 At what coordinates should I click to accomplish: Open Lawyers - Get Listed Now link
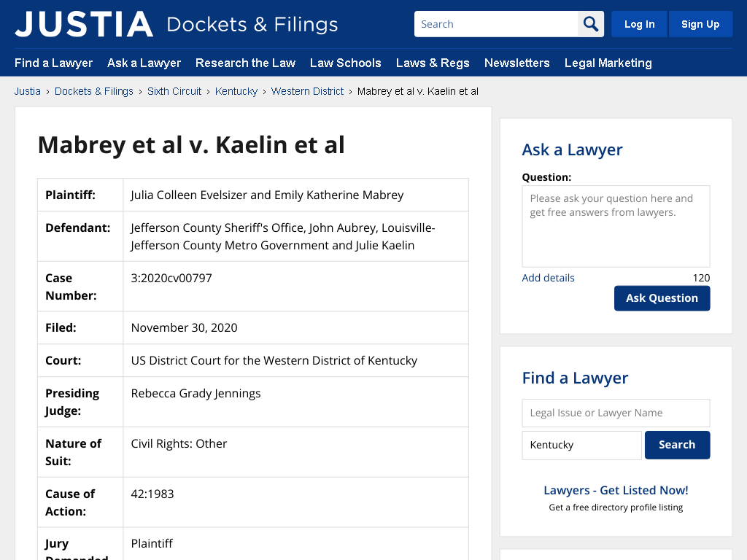(x=616, y=491)
